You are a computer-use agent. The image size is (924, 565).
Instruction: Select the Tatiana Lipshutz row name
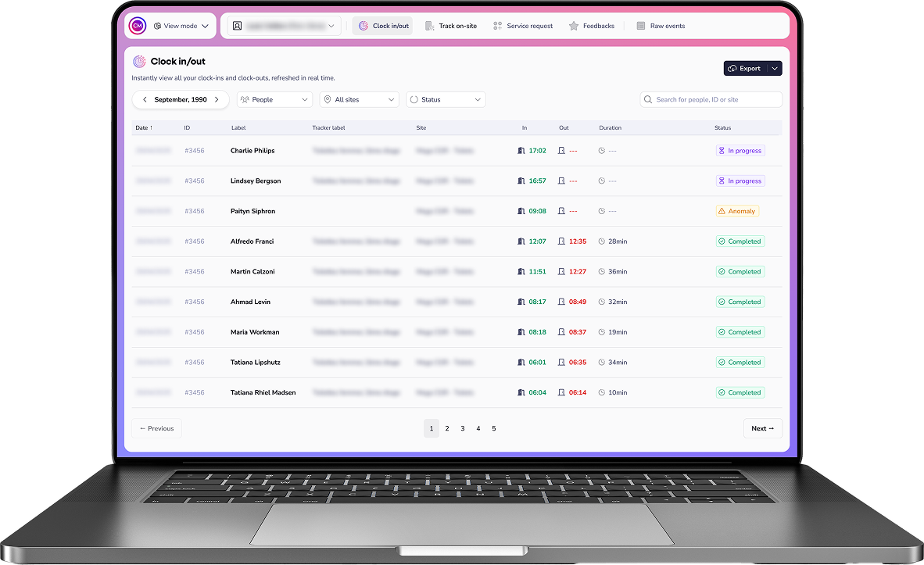pyautogui.click(x=255, y=363)
